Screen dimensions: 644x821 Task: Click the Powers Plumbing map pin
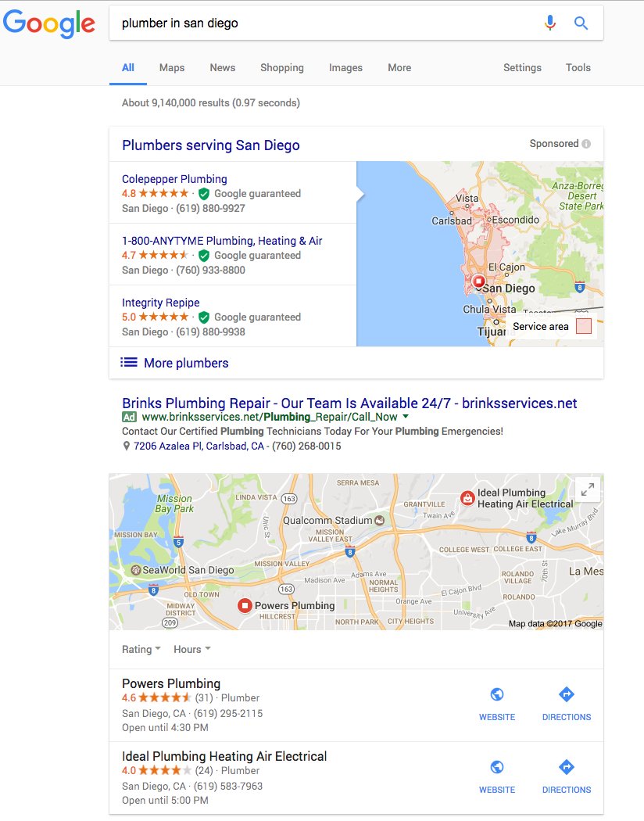(245, 606)
